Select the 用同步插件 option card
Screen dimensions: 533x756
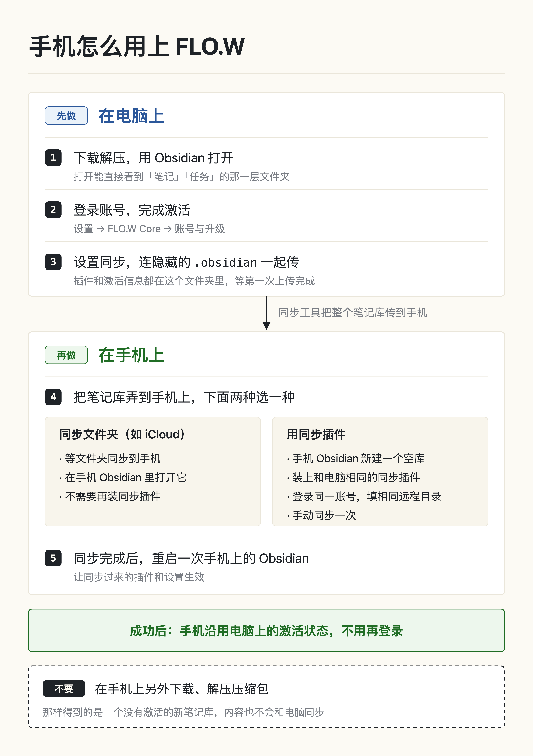pos(380,471)
